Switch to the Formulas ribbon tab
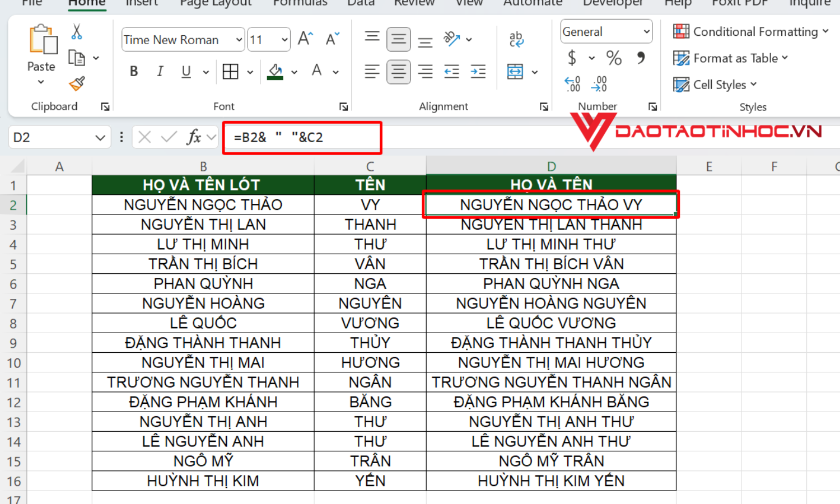 pyautogui.click(x=300, y=4)
